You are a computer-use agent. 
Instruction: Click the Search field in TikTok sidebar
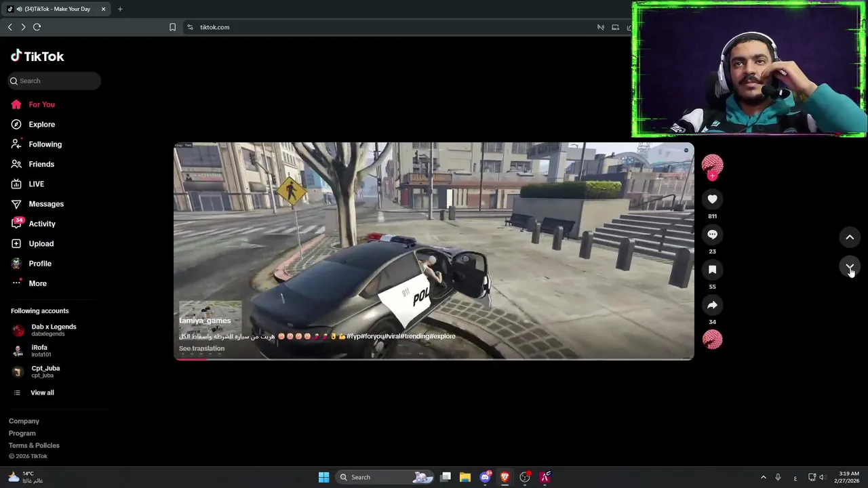point(54,81)
